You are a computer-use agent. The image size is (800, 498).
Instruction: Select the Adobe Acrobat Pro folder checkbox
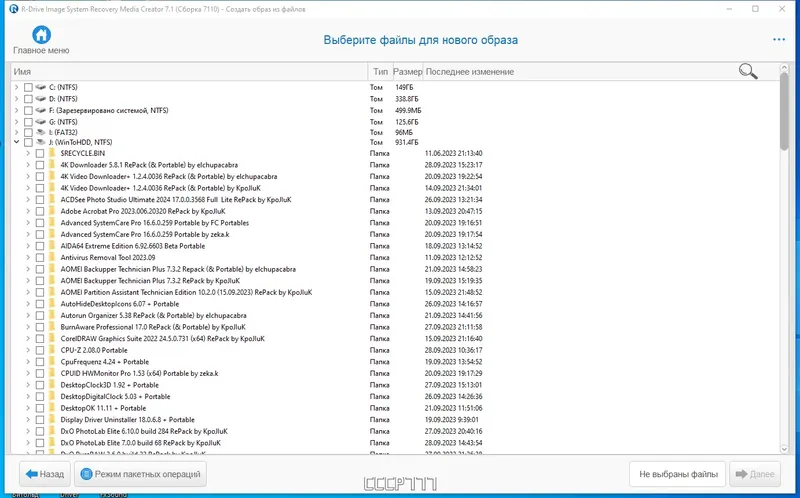pyautogui.click(x=40, y=211)
